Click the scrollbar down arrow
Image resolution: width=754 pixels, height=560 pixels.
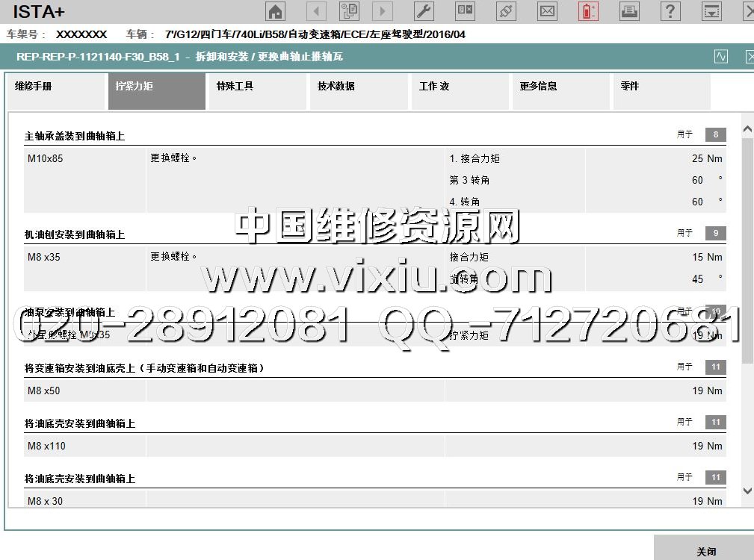coord(747,491)
